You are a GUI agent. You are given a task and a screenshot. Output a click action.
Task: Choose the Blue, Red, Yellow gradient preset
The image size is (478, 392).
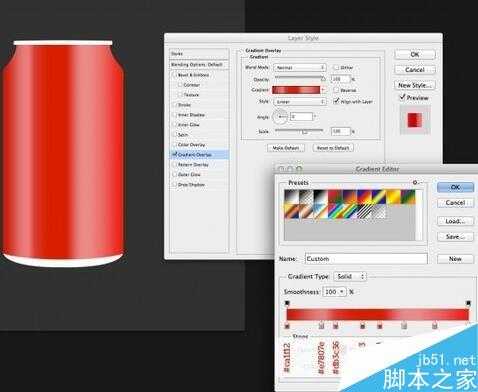pos(365,197)
